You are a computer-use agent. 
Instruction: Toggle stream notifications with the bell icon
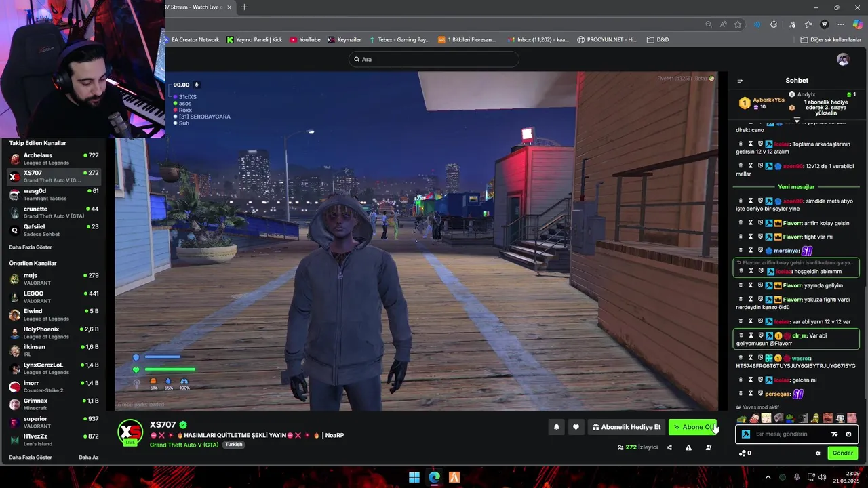557,427
